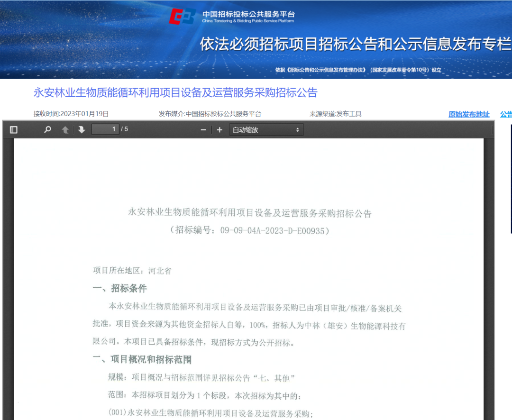Click the 项目概况和招标范围 section heading

tap(142, 359)
